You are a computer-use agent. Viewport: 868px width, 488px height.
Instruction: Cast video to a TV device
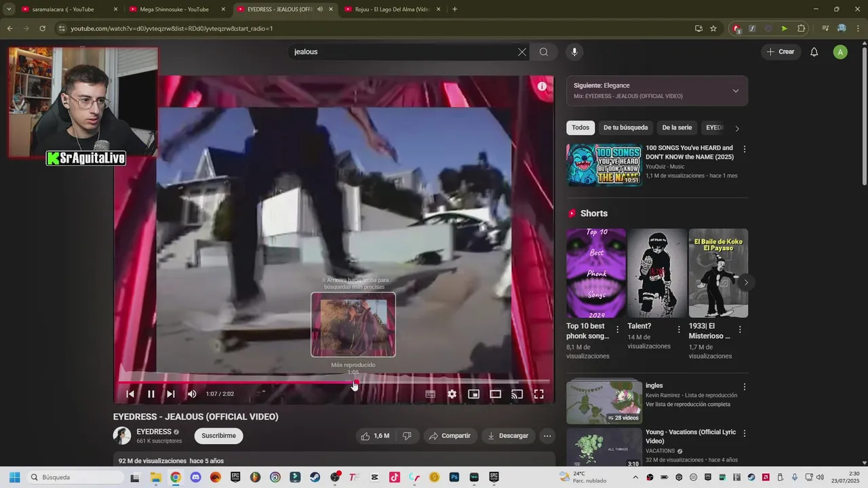(517, 394)
